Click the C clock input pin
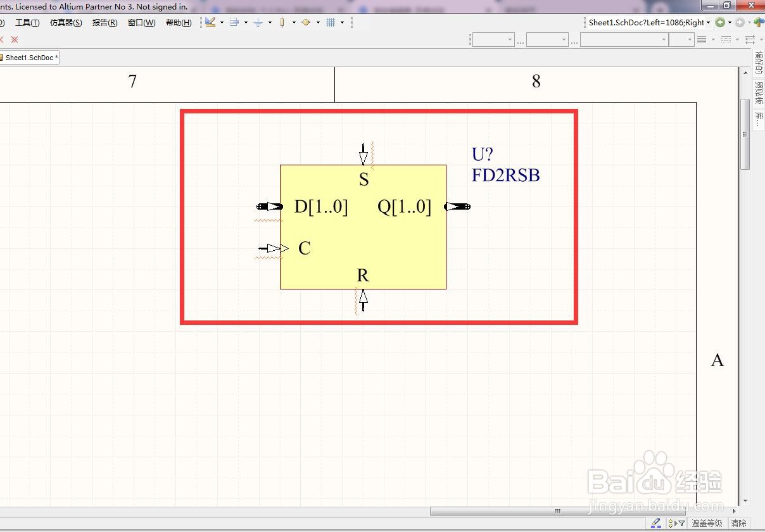 click(x=273, y=248)
